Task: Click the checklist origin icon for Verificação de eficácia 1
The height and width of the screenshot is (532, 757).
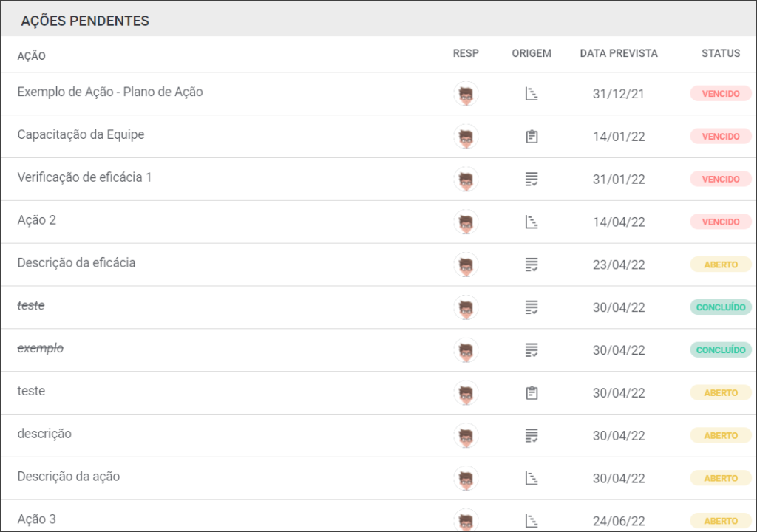Action: (x=532, y=179)
